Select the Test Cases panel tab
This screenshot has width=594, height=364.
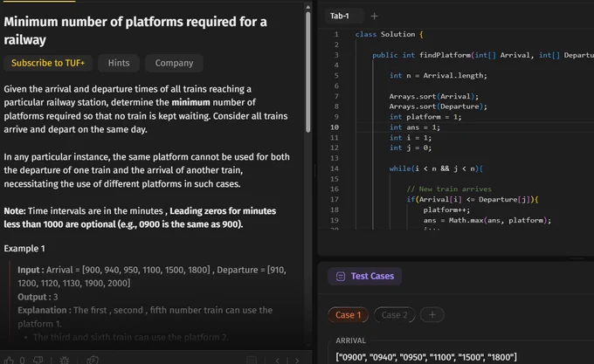tap(364, 276)
